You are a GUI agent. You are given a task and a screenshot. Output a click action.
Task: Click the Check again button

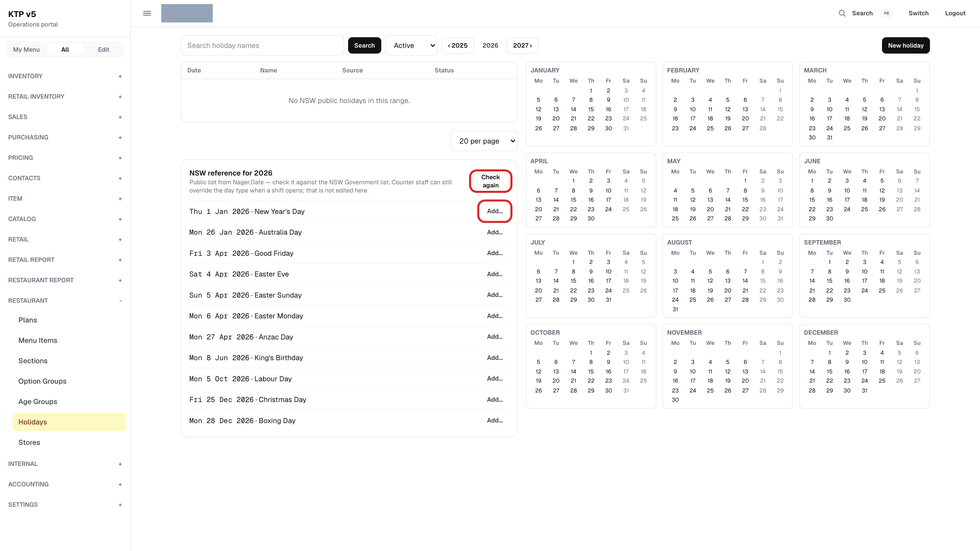[x=490, y=181]
